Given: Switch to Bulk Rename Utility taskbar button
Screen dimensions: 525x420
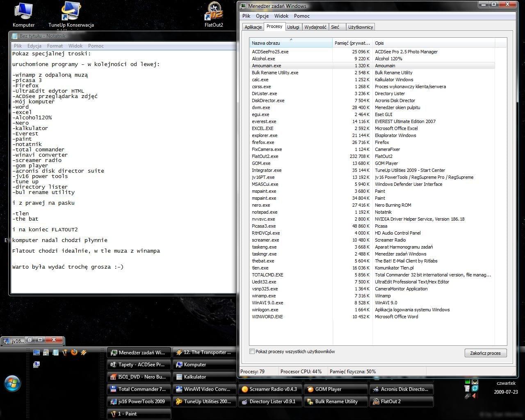Looking at the screenshot, I should (336, 402).
